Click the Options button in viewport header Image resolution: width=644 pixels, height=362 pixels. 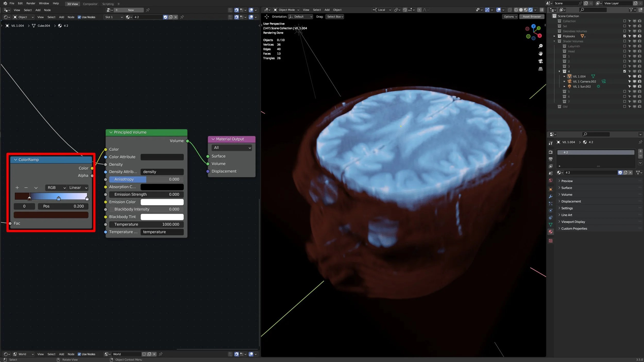click(x=510, y=17)
